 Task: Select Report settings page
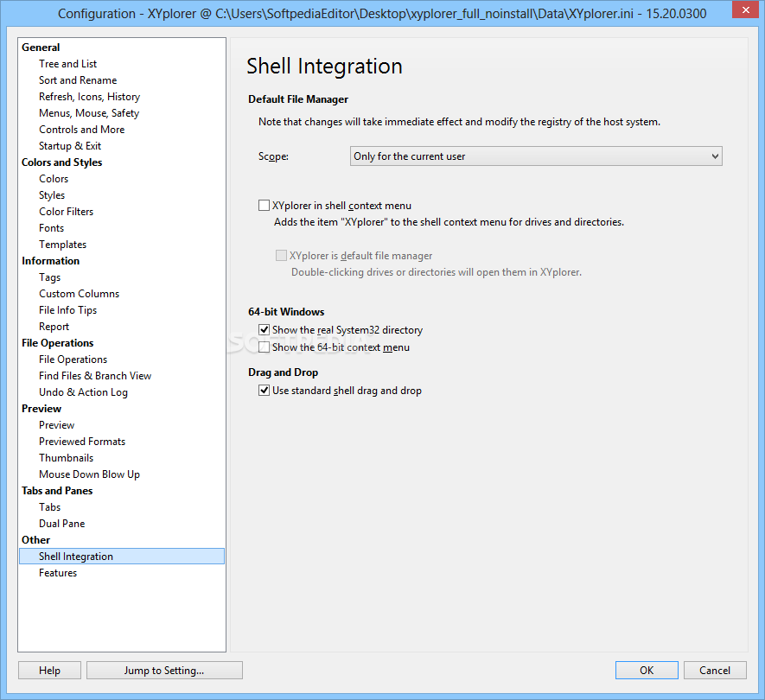(x=54, y=327)
